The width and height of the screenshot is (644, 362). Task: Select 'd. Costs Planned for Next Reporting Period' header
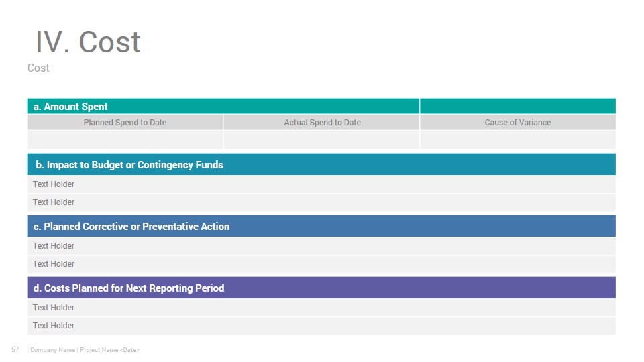(x=321, y=288)
